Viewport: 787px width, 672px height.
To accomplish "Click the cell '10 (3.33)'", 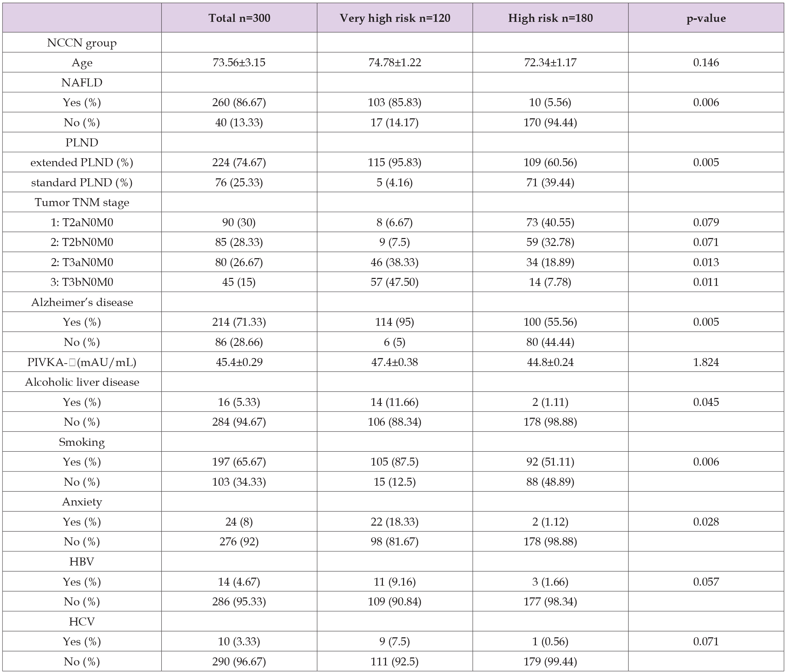I will pyautogui.click(x=239, y=641).
